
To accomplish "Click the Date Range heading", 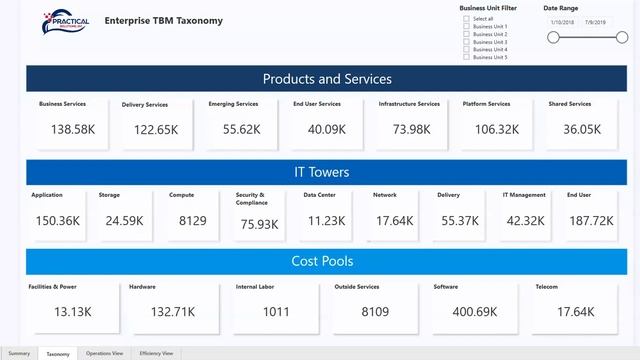I will [560, 8].
